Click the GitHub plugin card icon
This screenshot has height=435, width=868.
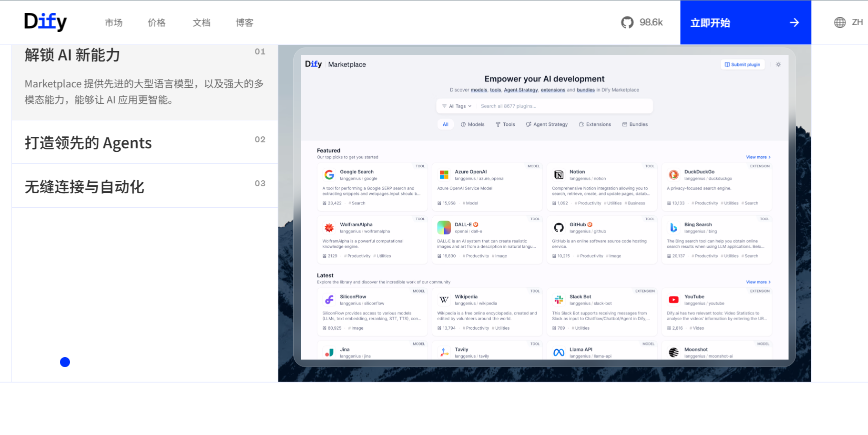tap(559, 228)
